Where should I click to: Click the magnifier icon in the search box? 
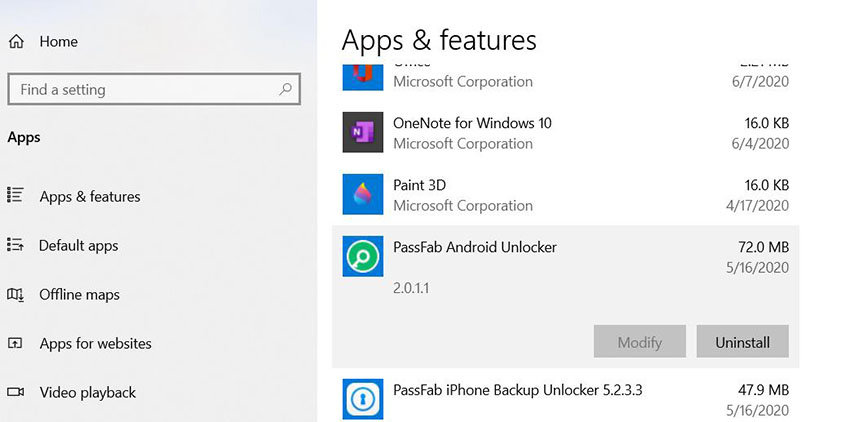coord(286,89)
